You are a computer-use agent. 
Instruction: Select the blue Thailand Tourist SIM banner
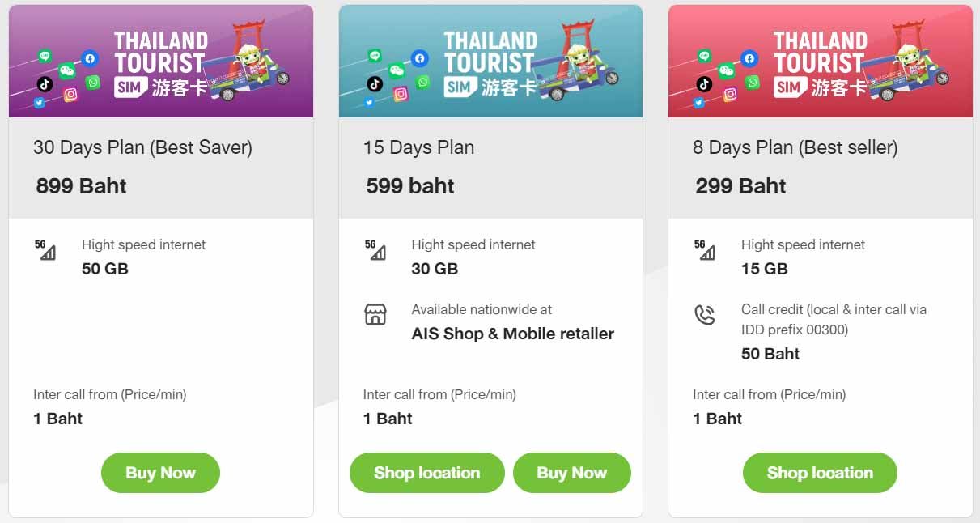point(490,62)
